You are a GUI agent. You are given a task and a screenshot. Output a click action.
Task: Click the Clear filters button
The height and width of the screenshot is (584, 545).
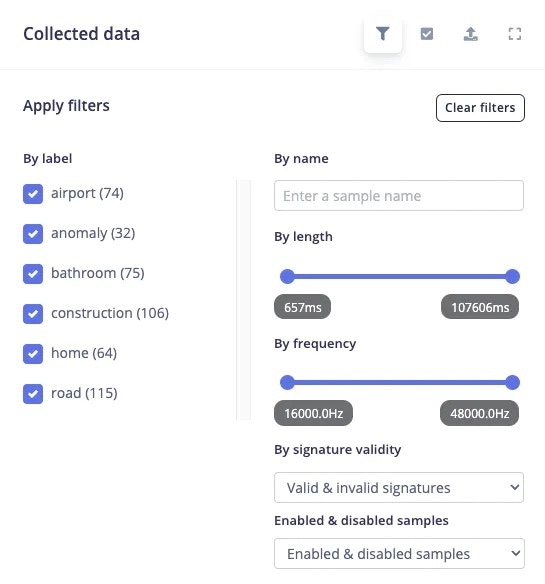[480, 108]
